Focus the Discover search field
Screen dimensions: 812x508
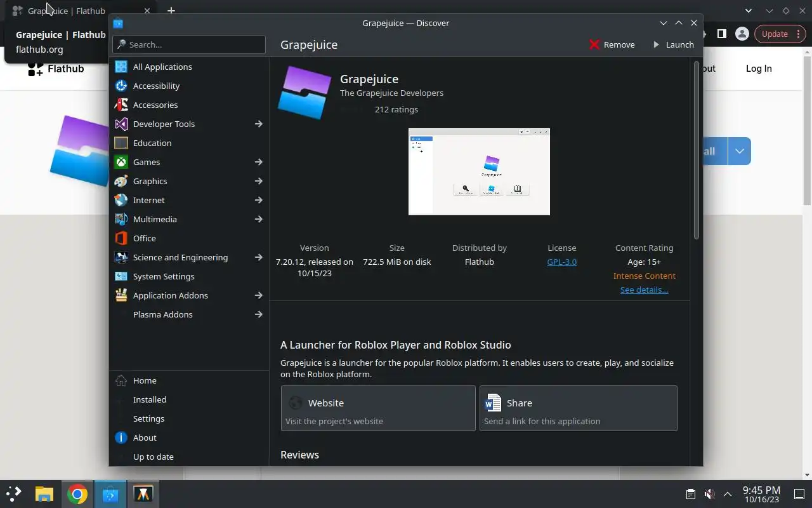click(x=189, y=44)
